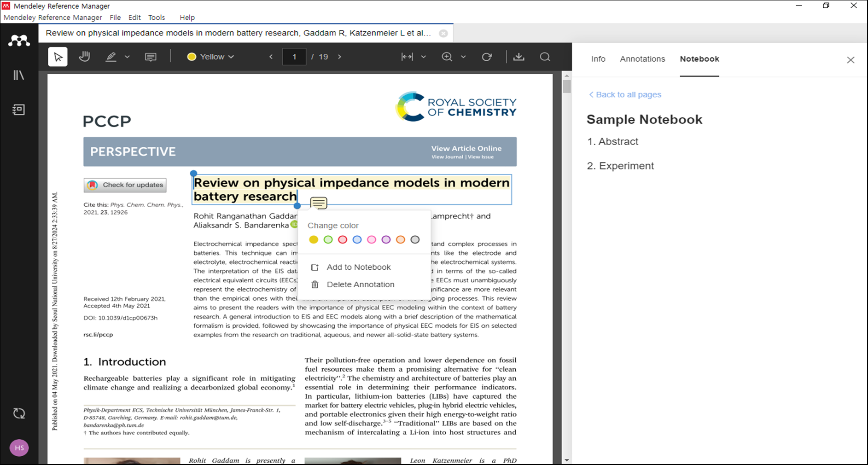868x465 pixels.
Task: Switch to the Annotations tab
Action: pyautogui.click(x=642, y=59)
